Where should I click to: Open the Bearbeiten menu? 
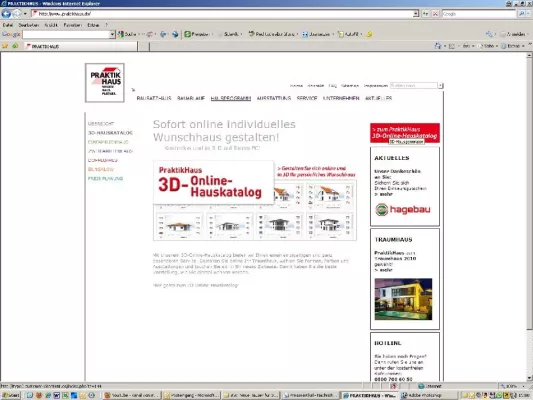click(29, 25)
